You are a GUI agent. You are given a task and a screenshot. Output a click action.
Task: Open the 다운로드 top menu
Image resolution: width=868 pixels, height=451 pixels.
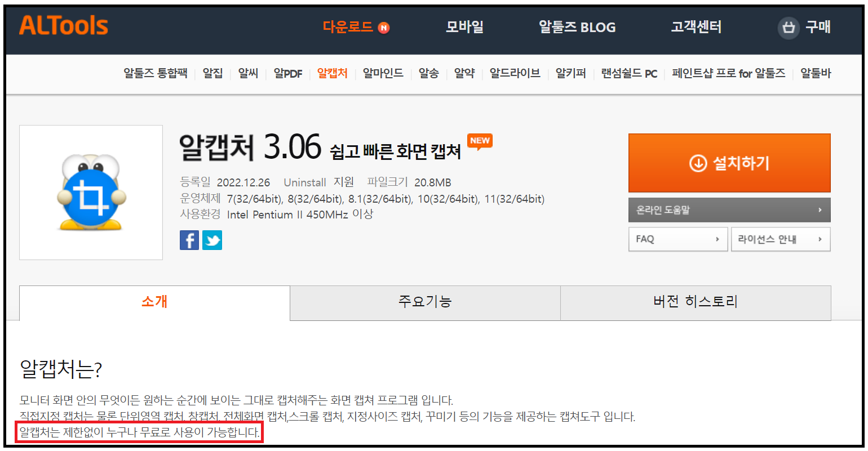(348, 26)
